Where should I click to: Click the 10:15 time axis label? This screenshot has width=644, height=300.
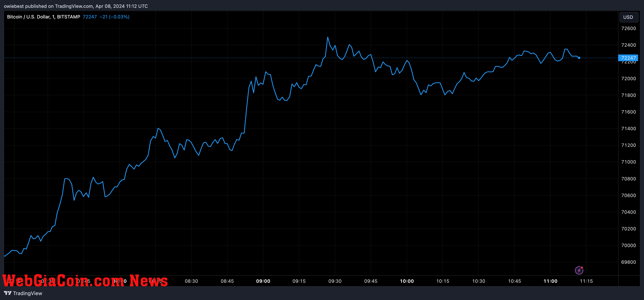click(x=443, y=281)
